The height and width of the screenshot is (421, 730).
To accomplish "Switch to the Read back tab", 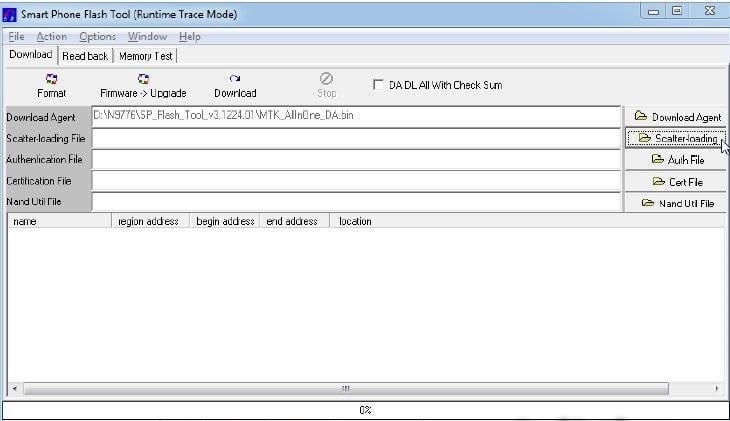I will pos(85,56).
